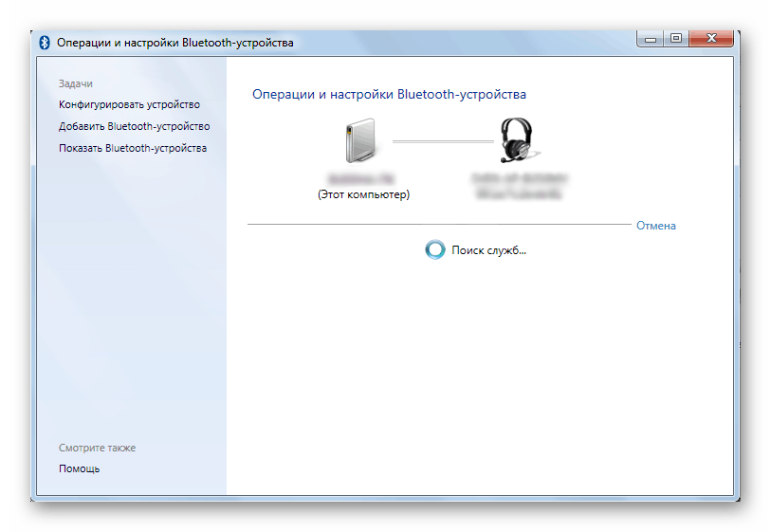Screen dimensions: 771x532
Task: Select the headset device icon
Action: click(x=520, y=141)
